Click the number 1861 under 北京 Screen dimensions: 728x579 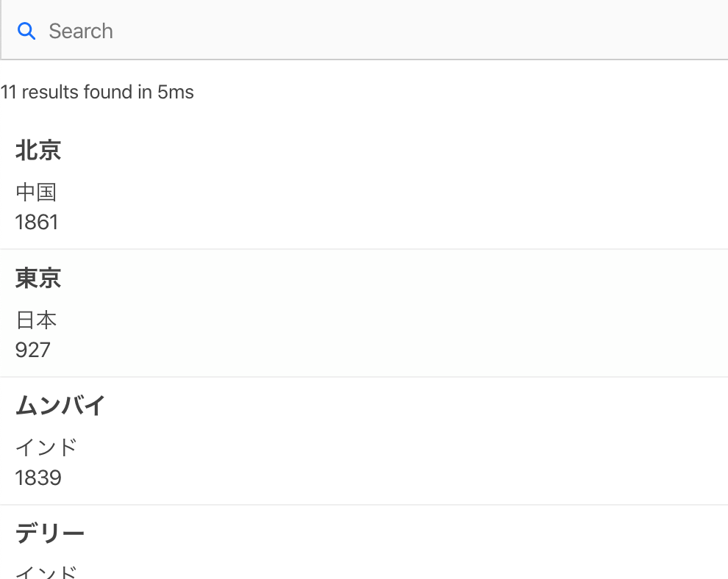point(37,222)
